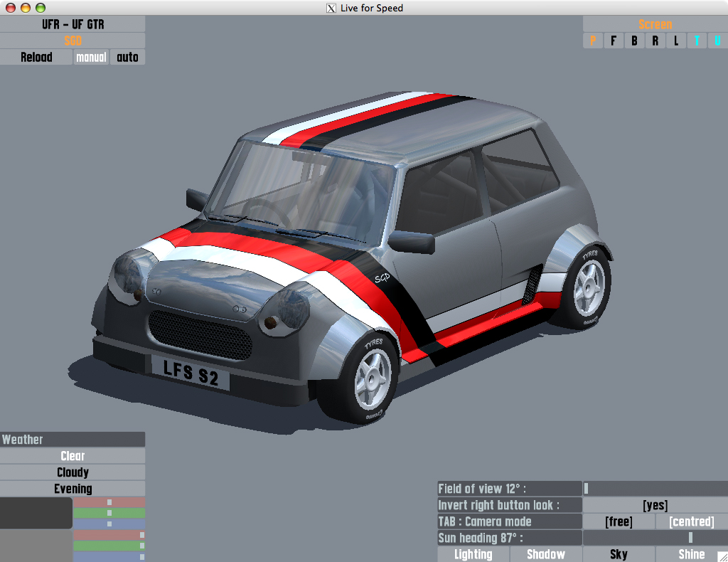
Task: Adjust the Field of view slider
Action: pyautogui.click(x=655, y=489)
